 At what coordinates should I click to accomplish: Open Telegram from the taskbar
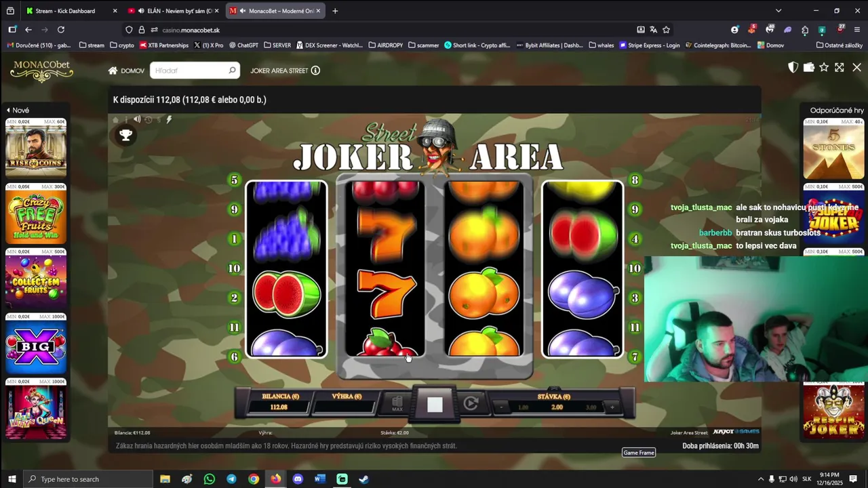[x=231, y=479]
